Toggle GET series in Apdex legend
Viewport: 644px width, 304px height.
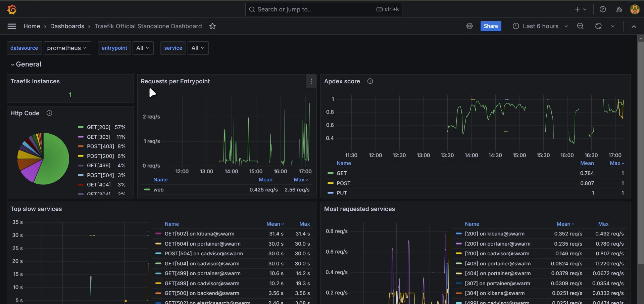tap(342, 173)
